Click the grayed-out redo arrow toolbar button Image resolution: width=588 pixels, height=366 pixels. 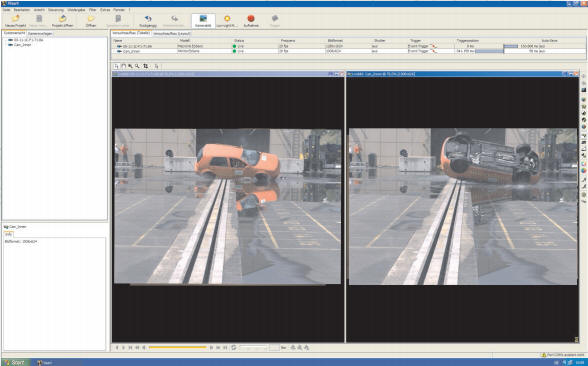click(174, 21)
